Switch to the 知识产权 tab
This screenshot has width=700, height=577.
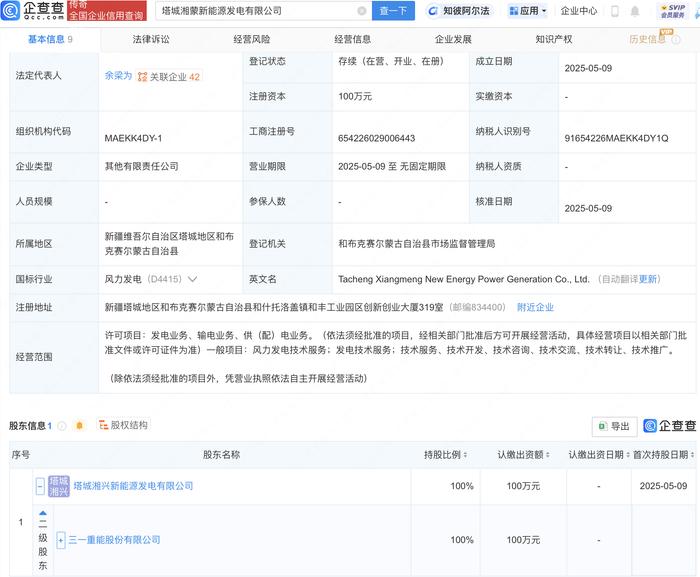pyautogui.click(x=554, y=39)
